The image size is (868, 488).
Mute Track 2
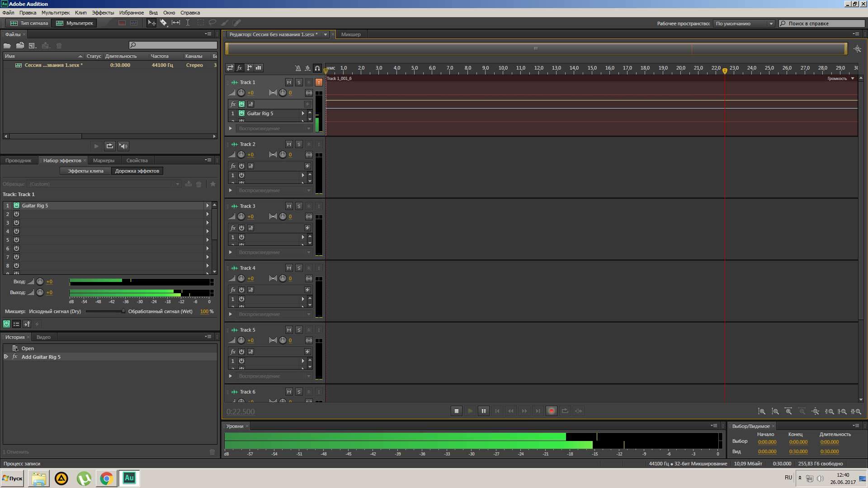click(289, 144)
